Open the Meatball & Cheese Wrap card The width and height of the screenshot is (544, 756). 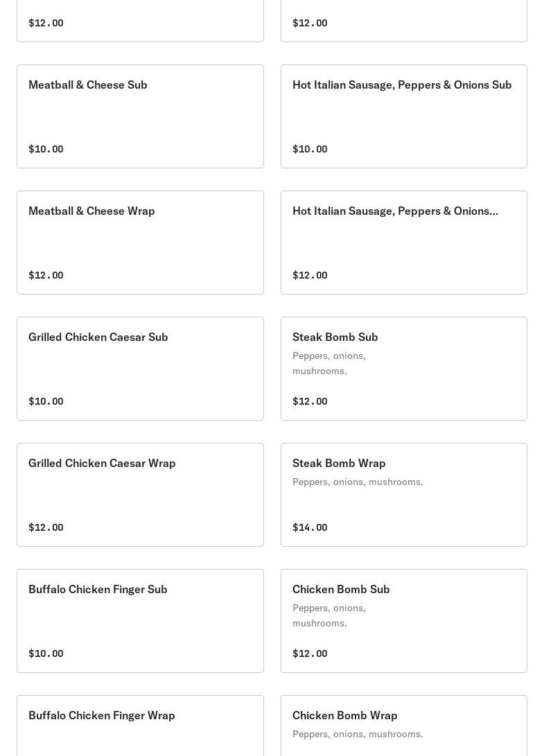pyautogui.click(x=91, y=211)
